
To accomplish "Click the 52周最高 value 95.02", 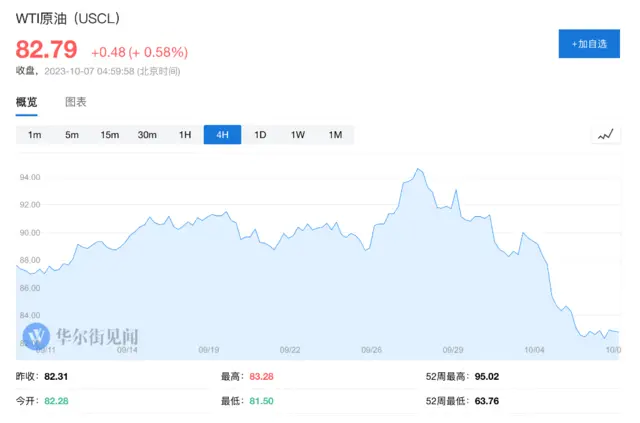I will tap(490, 377).
